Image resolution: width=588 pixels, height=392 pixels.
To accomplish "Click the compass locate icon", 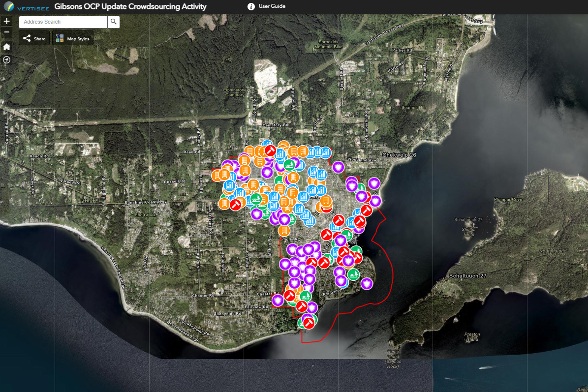I will tap(7, 60).
